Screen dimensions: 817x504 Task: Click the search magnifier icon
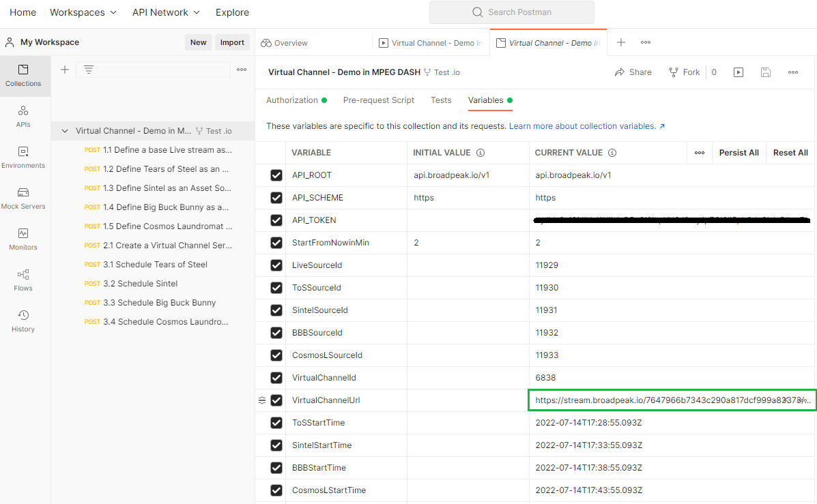(x=477, y=12)
